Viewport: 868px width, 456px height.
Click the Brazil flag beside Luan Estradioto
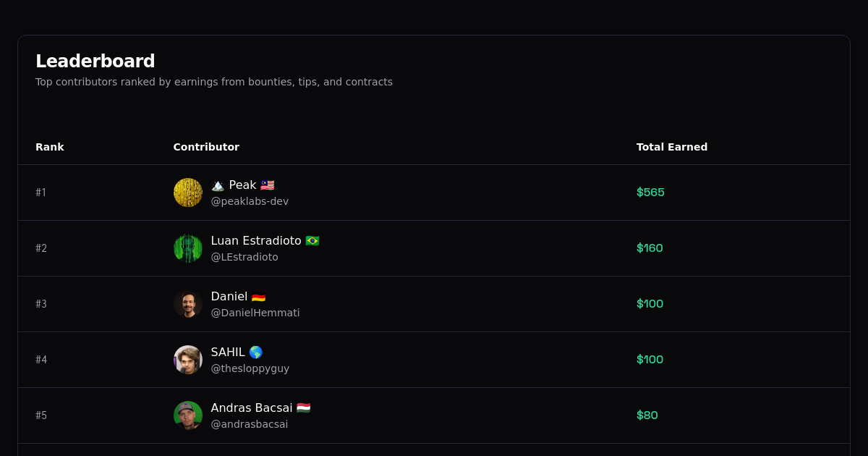311,240
